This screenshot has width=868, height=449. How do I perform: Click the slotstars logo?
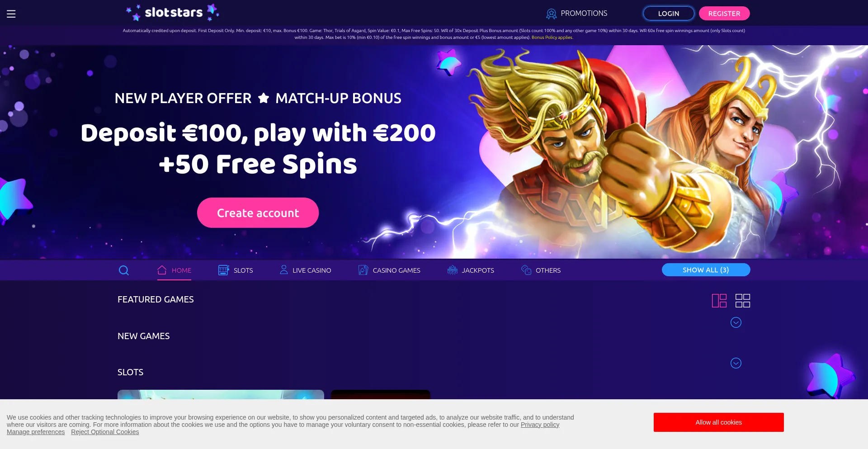click(173, 13)
